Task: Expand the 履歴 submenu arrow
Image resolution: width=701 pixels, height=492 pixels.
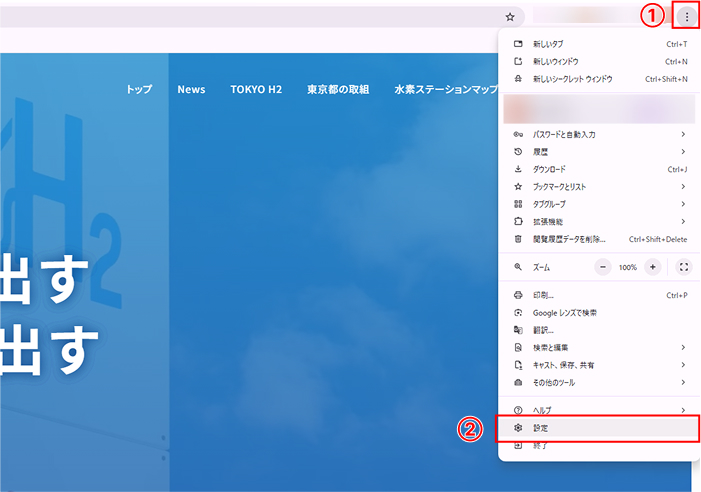Action: click(x=683, y=151)
